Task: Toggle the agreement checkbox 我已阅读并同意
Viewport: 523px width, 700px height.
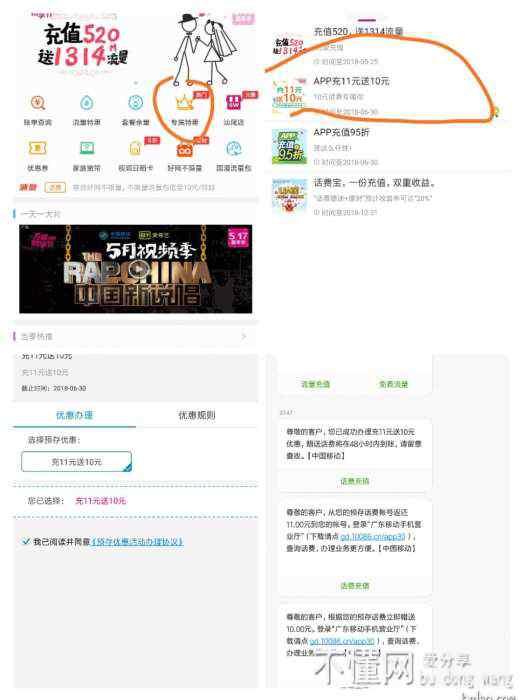Action: 26,542
